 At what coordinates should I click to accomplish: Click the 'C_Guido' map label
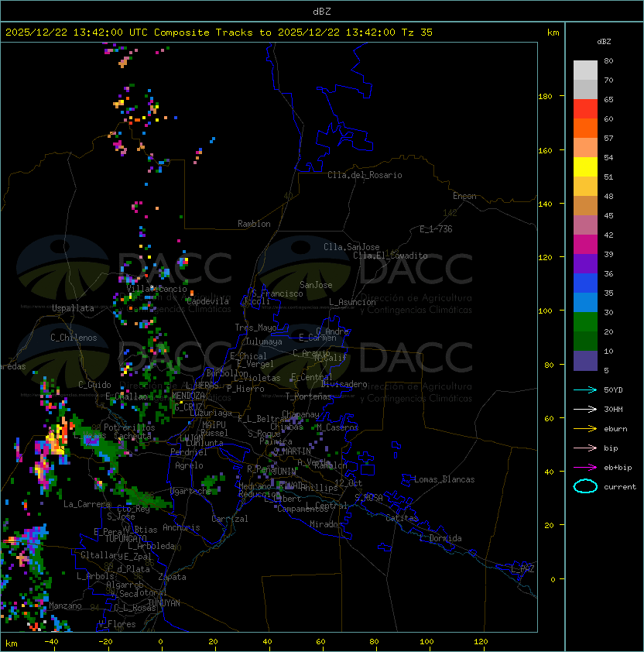(x=94, y=385)
